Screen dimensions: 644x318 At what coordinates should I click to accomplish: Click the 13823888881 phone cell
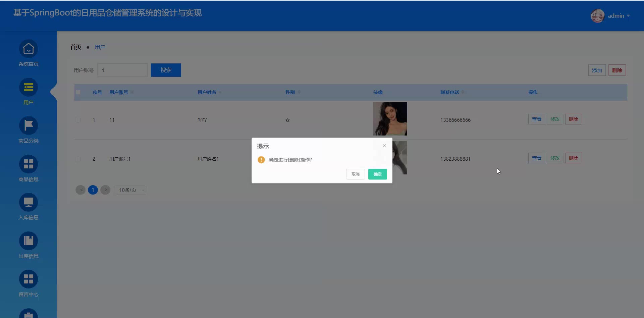pos(455,159)
